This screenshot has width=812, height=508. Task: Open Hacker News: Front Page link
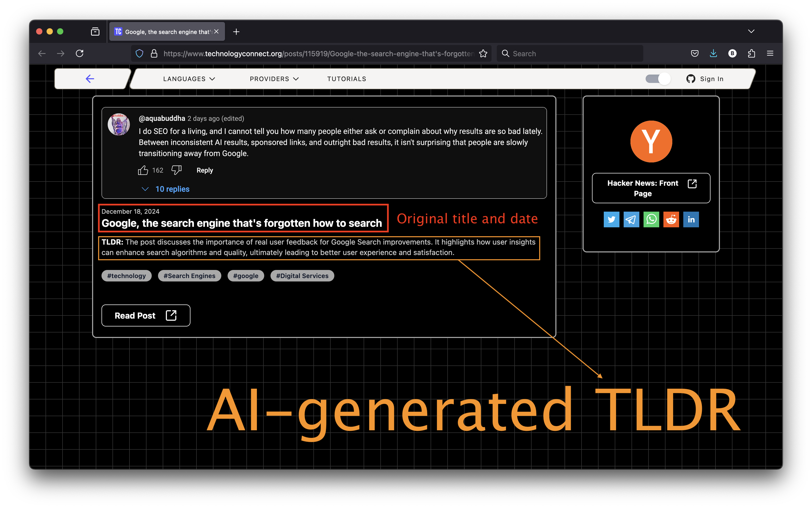[x=651, y=188]
